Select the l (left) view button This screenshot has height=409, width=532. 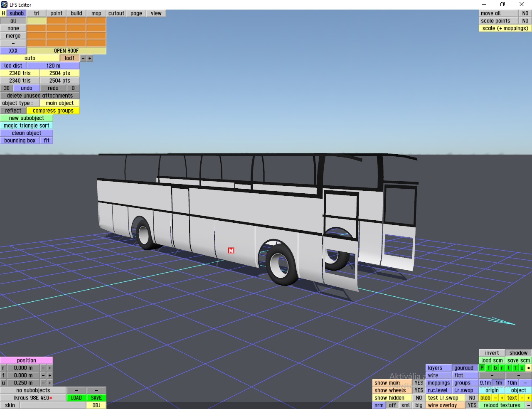click(509, 368)
